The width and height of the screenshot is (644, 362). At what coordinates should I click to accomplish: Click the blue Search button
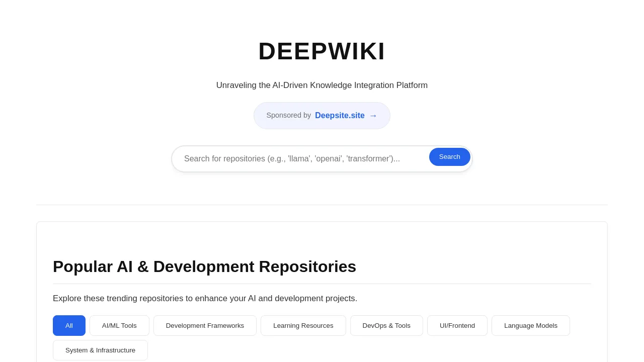point(449,157)
